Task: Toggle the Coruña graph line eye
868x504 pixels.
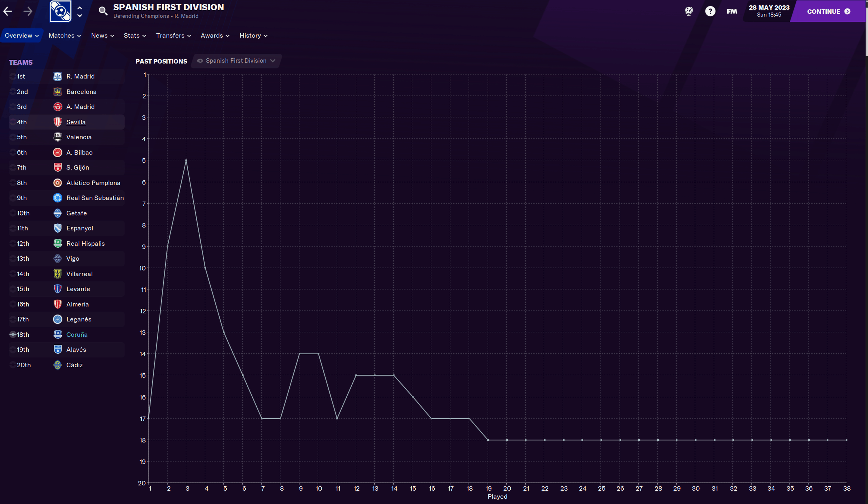Action: pos(12,334)
